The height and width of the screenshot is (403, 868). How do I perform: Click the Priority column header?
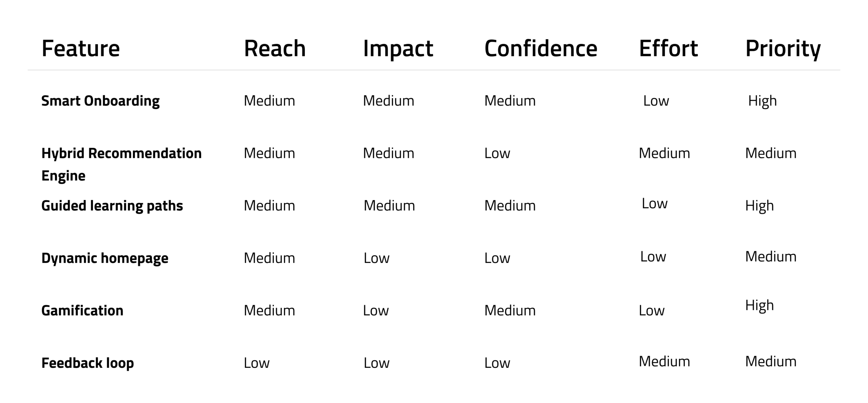[783, 48]
